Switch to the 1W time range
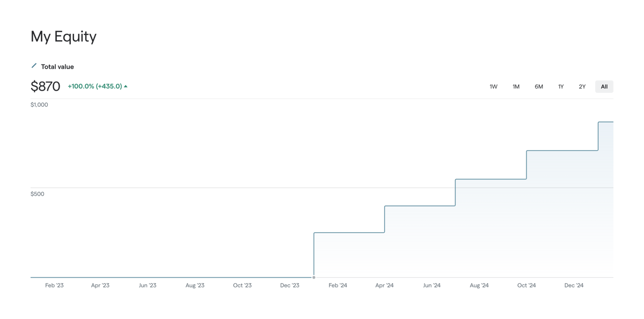 point(493,86)
